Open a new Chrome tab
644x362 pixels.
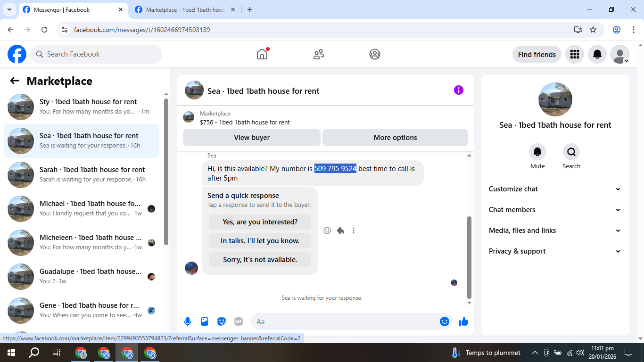click(250, 10)
